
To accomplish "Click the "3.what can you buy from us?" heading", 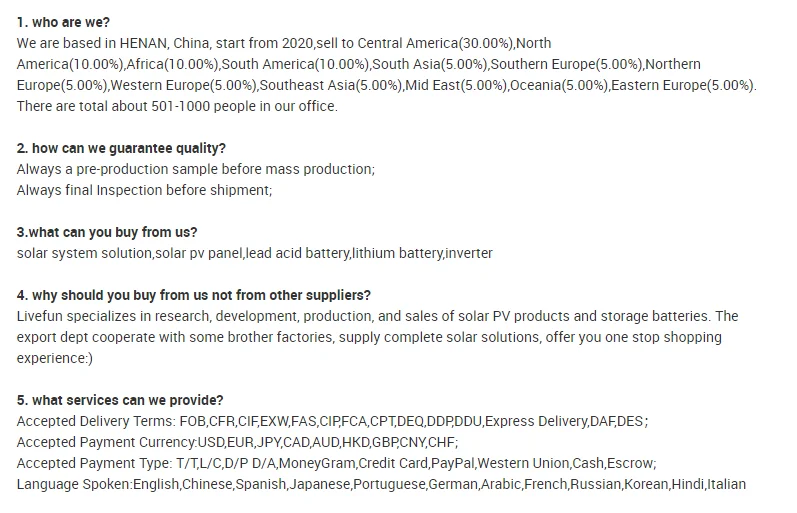I will [107, 232].
